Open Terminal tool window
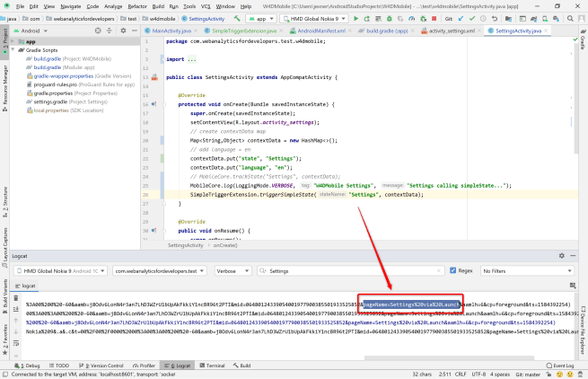 pos(212,366)
